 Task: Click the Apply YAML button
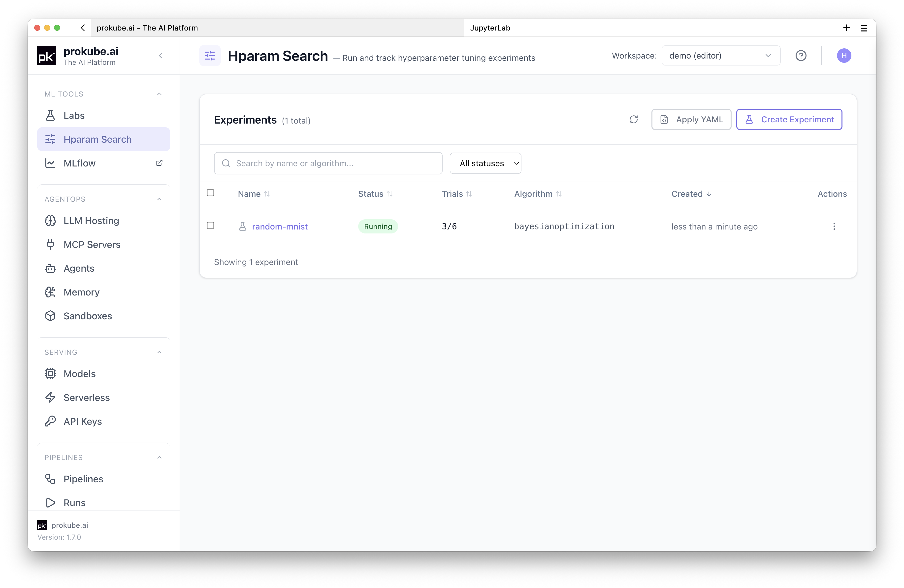tap(691, 120)
